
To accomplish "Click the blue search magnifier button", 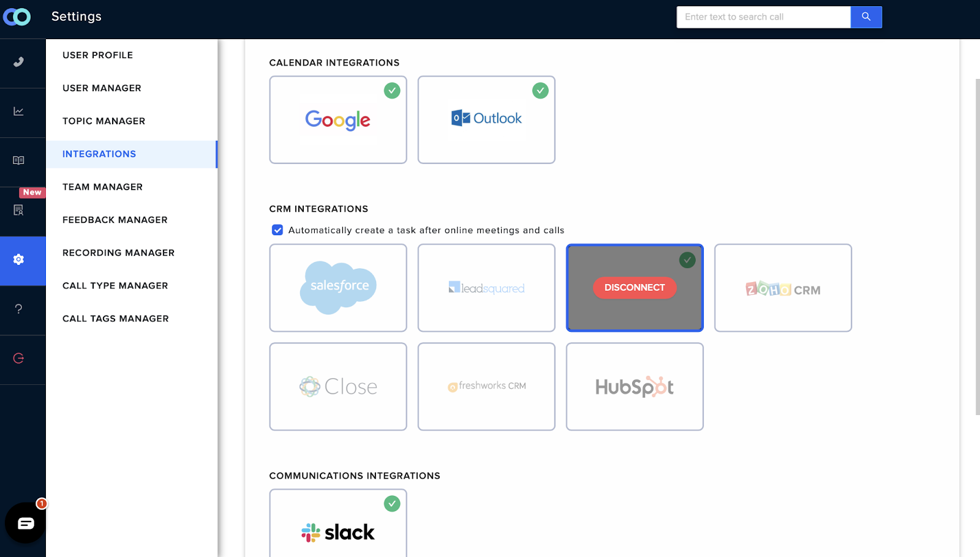I will tap(866, 17).
